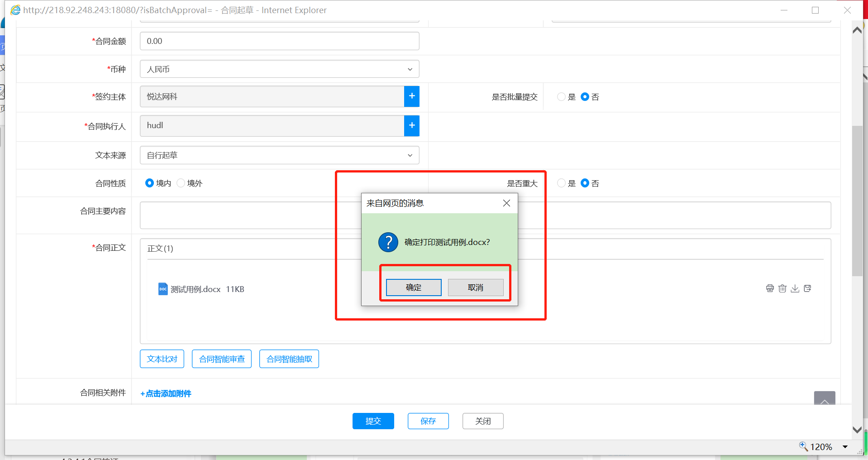The width and height of the screenshot is (868, 460).
Task: Click the 点击添加附件 link
Action: coord(166,393)
